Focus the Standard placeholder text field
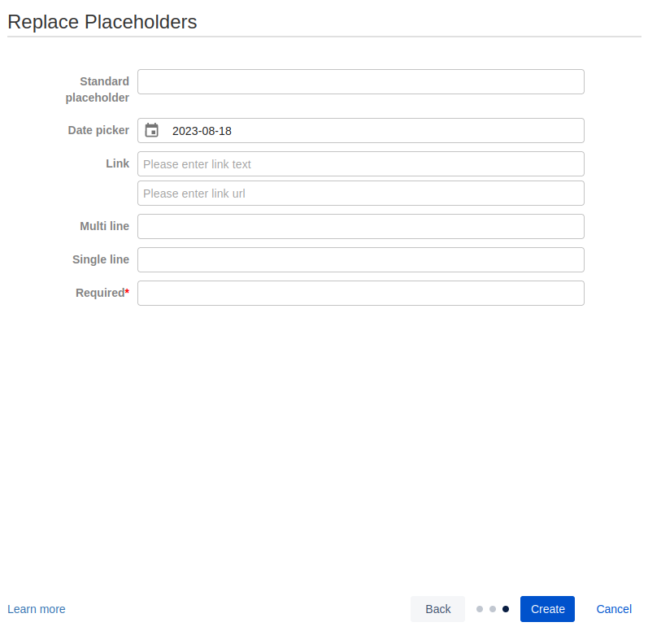This screenshot has height=644, width=648. tap(361, 82)
